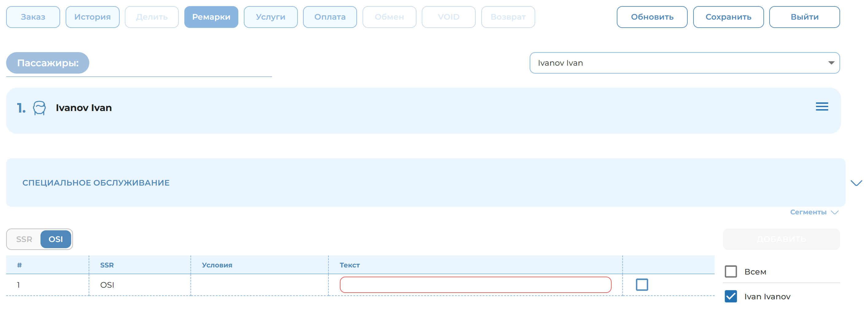Click the Добавить button
The height and width of the screenshot is (311, 868).
781,239
